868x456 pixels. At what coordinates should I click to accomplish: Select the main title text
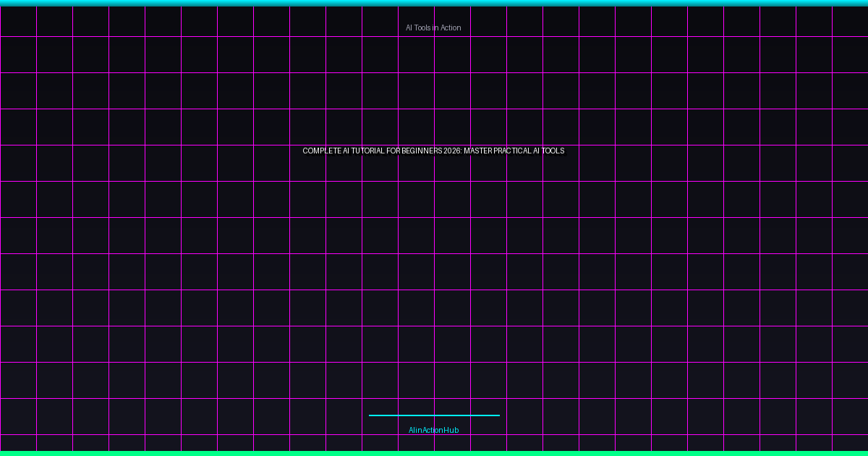click(x=433, y=151)
